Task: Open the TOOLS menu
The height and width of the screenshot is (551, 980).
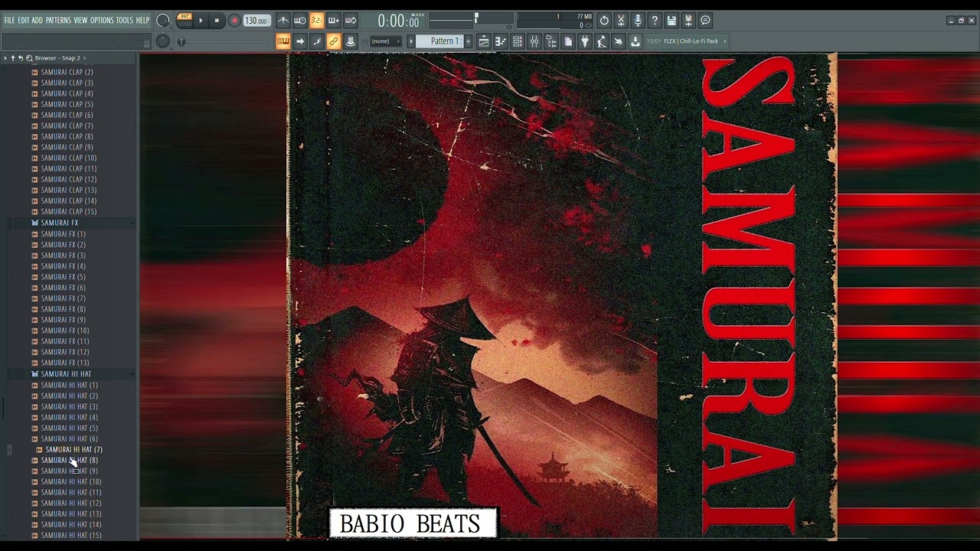Action: click(x=124, y=21)
